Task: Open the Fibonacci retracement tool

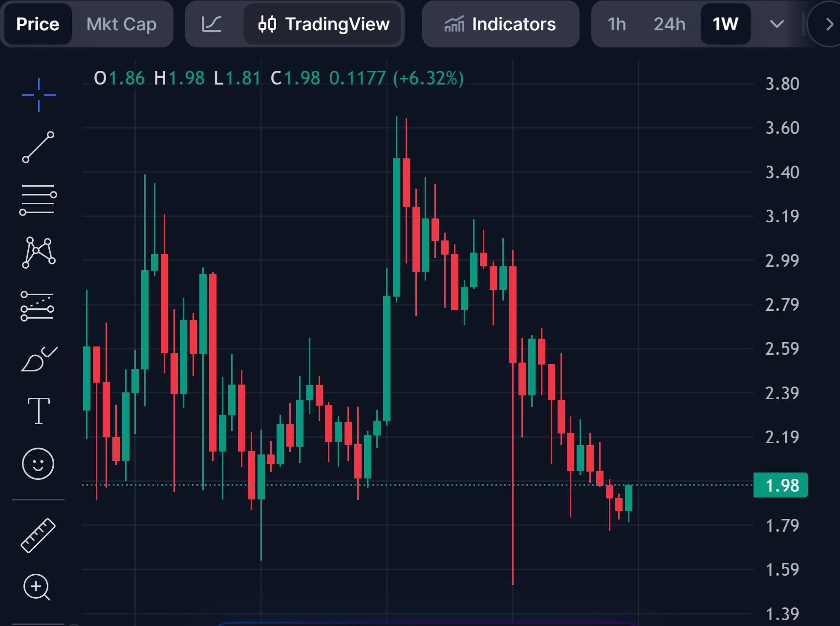Action: [38, 200]
